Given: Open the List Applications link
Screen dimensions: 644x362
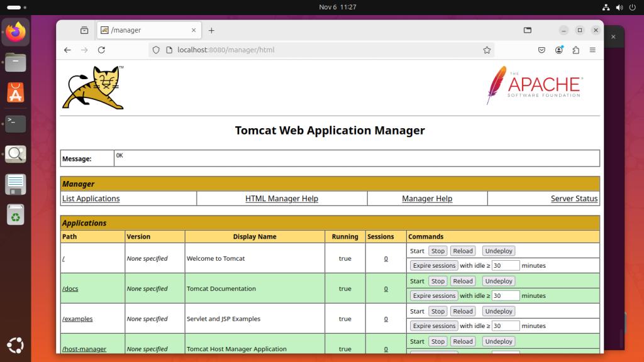Looking at the screenshot, I should [90, 199].
